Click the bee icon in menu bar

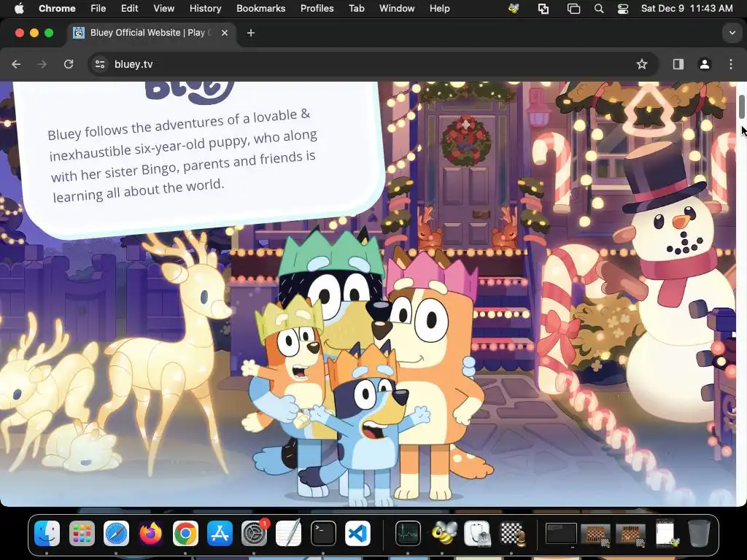(x=514, y=9)
